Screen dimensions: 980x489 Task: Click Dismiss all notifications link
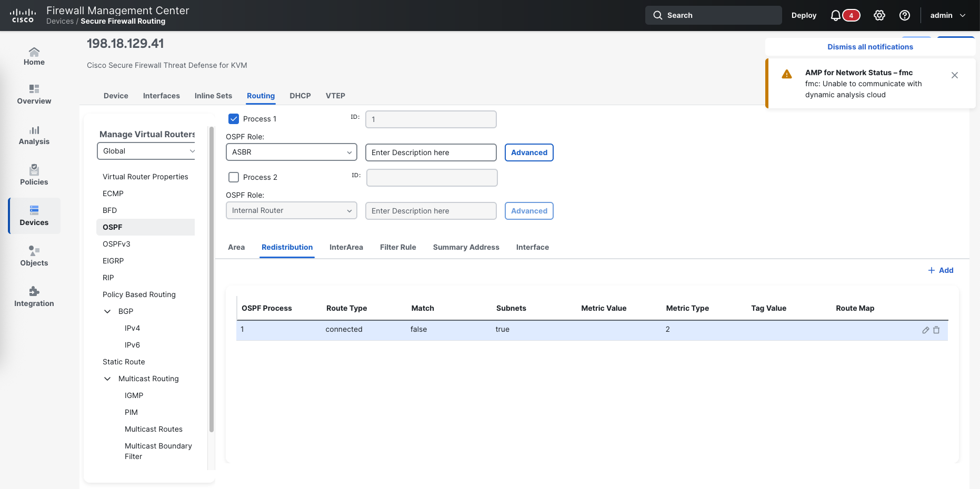coord(870,47)
